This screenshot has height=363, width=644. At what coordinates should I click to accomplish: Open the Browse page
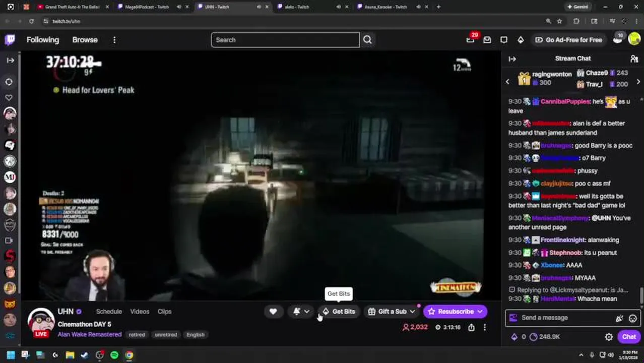[85, 40]
